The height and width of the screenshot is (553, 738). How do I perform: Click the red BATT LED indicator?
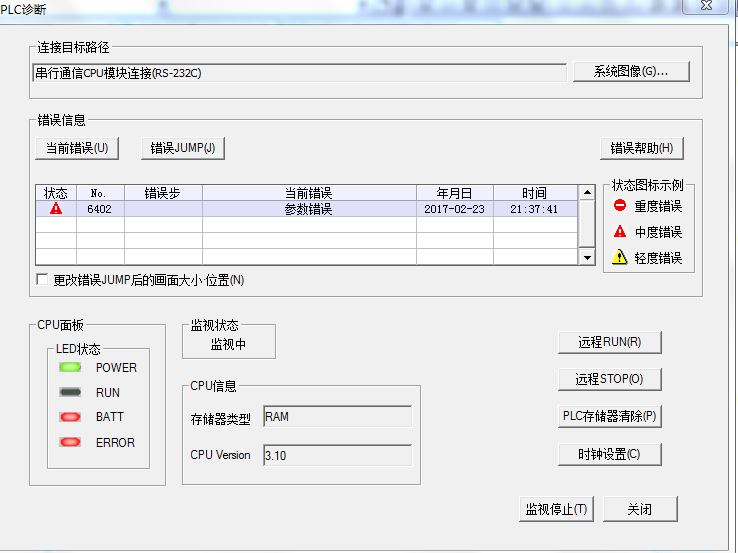(71, 417)
